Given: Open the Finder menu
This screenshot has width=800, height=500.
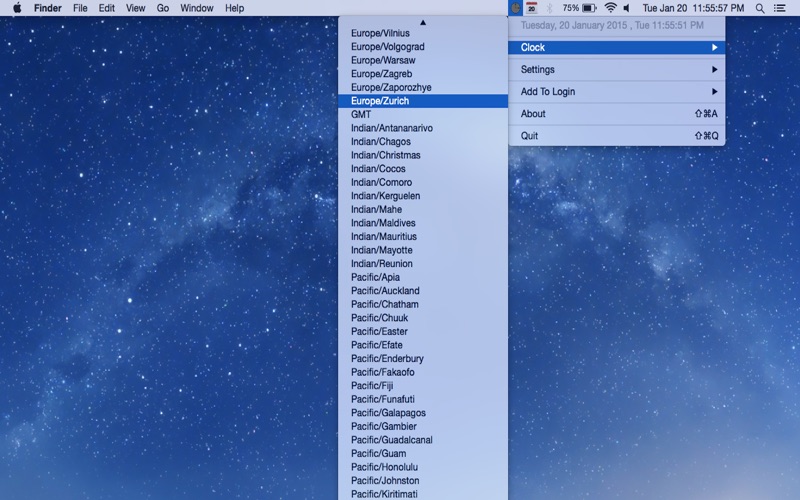Looking at the screenshot, I should point(48,8).
